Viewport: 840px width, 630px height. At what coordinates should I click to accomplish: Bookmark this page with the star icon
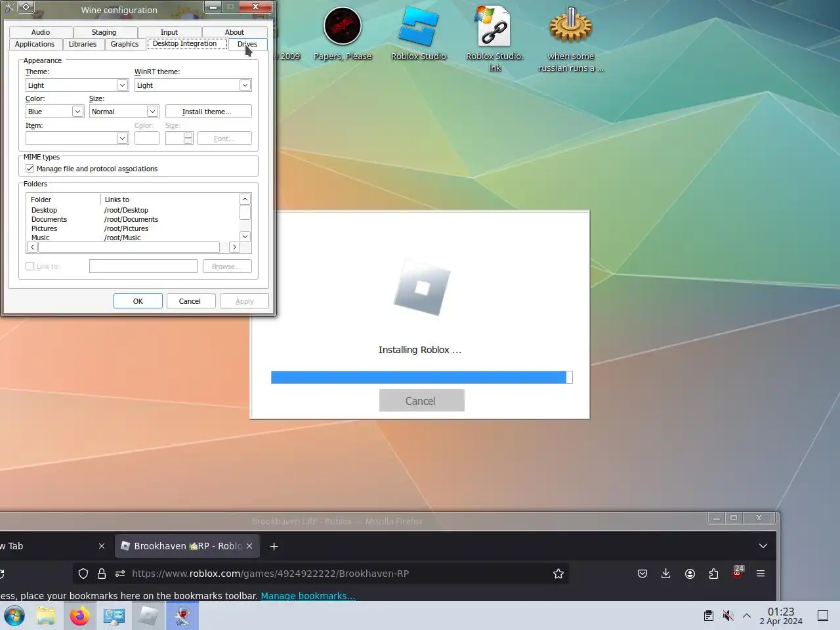click(x=558, y=574)
